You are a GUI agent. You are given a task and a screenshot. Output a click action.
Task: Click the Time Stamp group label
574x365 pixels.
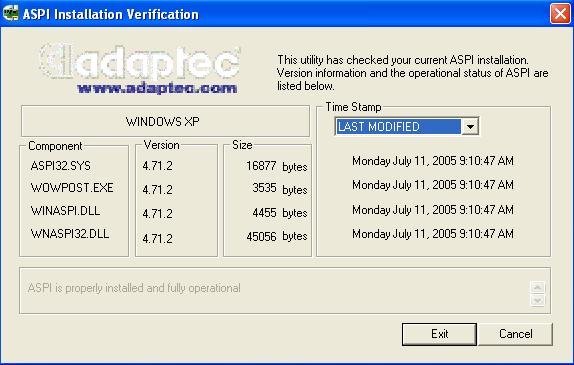[353, 107]
